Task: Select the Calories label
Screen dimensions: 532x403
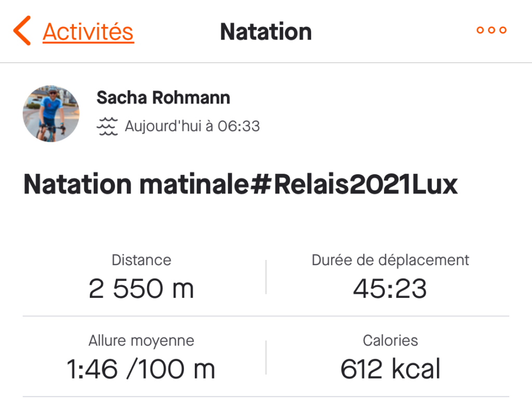Action: (x=390, y=341)
